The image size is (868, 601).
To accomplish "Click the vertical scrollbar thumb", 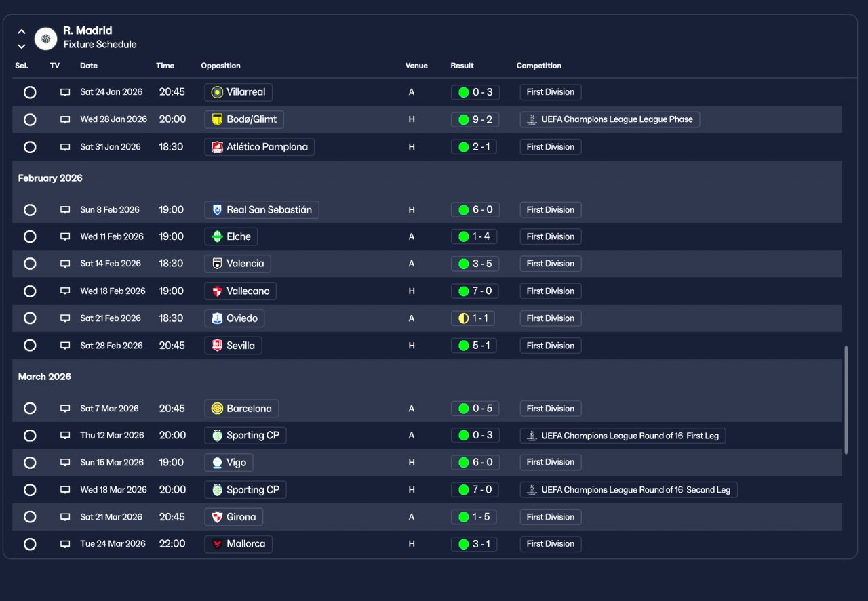I will tap(846, 400).
